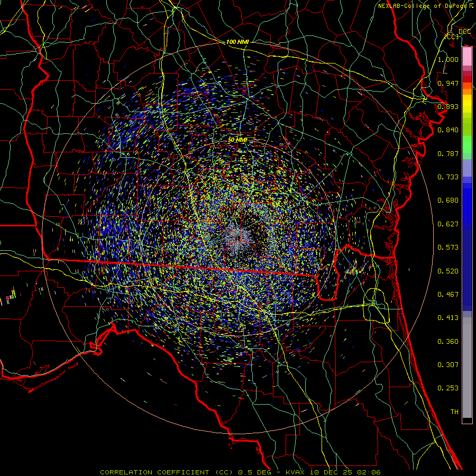This screenshot has height=476, width=476.
Task: Select the 0.787 scale label
Action: (x=448, y=153)
